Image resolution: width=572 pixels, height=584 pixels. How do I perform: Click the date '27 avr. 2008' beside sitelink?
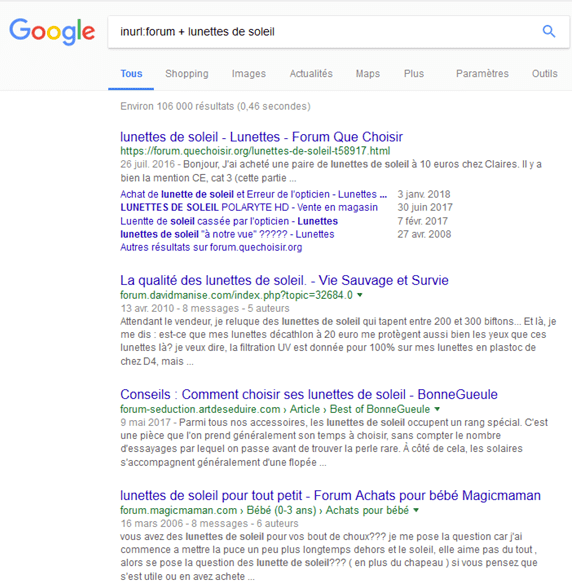(424, 234)
